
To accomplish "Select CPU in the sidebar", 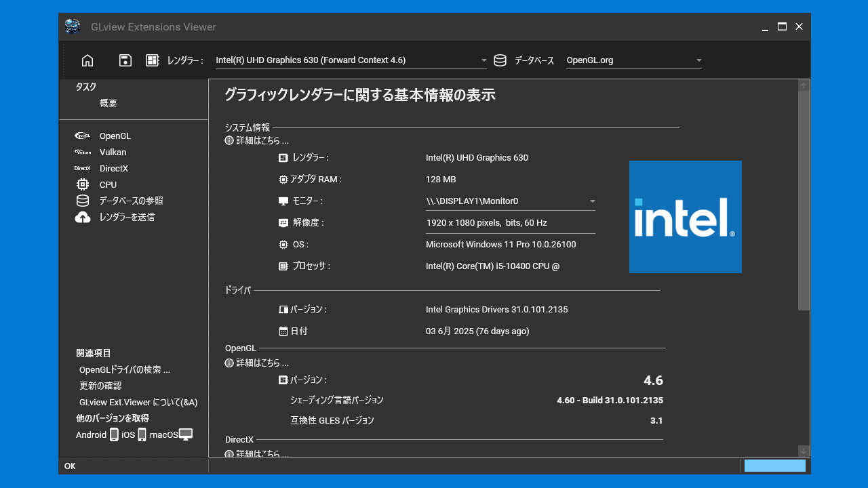I will [108, 184].
